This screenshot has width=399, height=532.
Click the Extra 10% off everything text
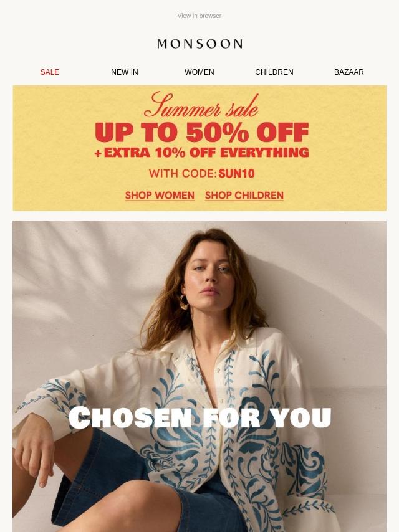coord(202,153)
